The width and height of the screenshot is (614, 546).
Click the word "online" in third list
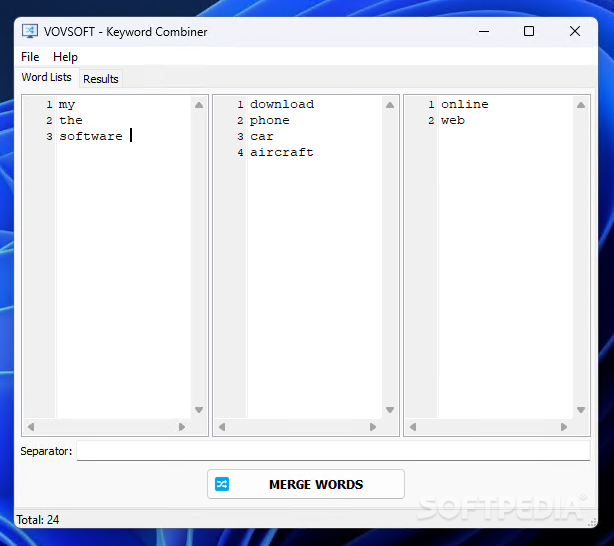465,104
